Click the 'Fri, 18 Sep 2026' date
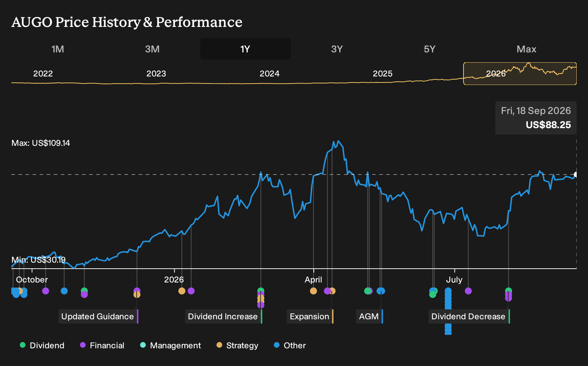 coord(536,111)
